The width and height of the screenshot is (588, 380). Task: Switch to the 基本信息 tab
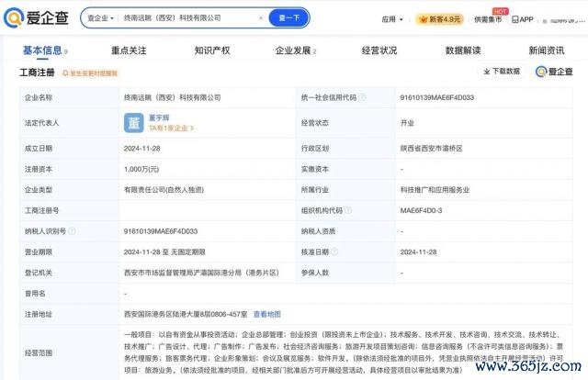[42, 50]
